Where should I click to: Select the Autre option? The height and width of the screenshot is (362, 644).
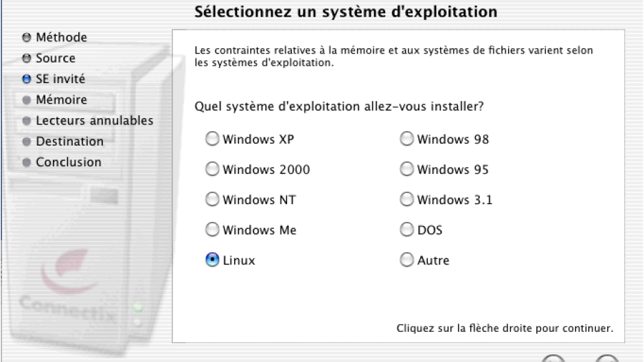click(x=406, y=260)
